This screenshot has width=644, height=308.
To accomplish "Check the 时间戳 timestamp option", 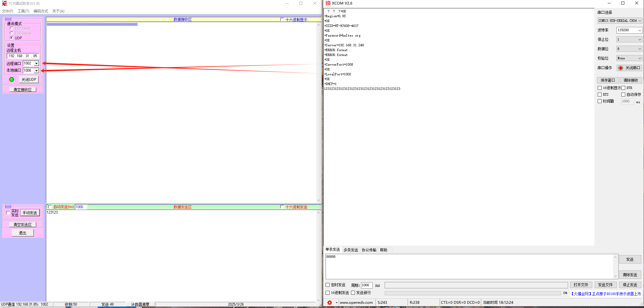I will [600, 101].
